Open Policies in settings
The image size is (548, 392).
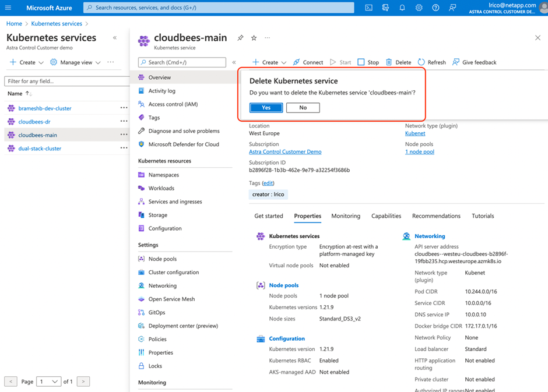[x=157, y=339]
